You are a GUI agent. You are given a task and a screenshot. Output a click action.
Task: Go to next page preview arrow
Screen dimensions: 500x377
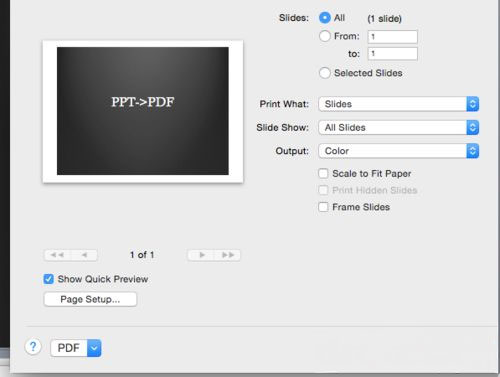click(x=201, y=255)
